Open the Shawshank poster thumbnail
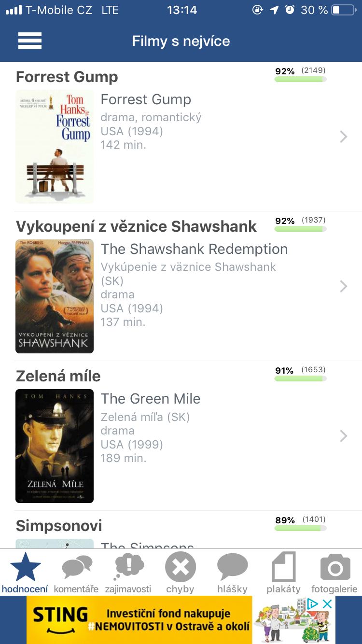This screenshot has height=644, width=362. pyautogui.click(x=55, y=296)
